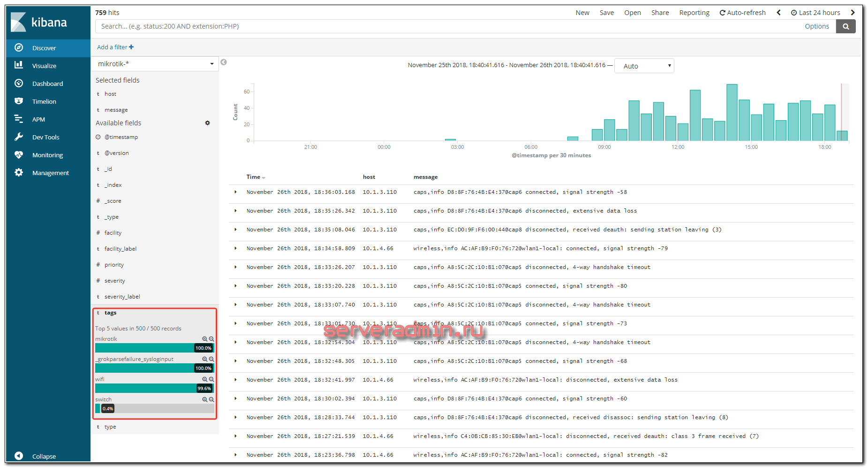
Task: Click the Share menu item
Action: (660, 13)
